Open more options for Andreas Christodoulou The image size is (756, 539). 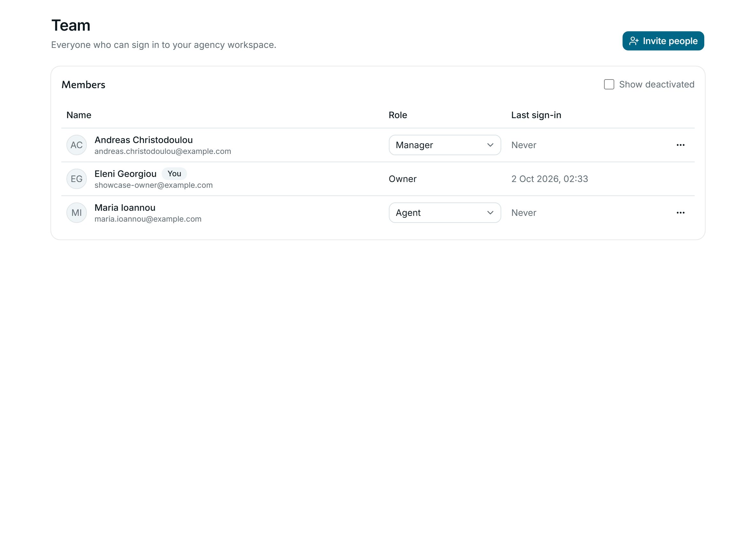click(x=680, y=145)
